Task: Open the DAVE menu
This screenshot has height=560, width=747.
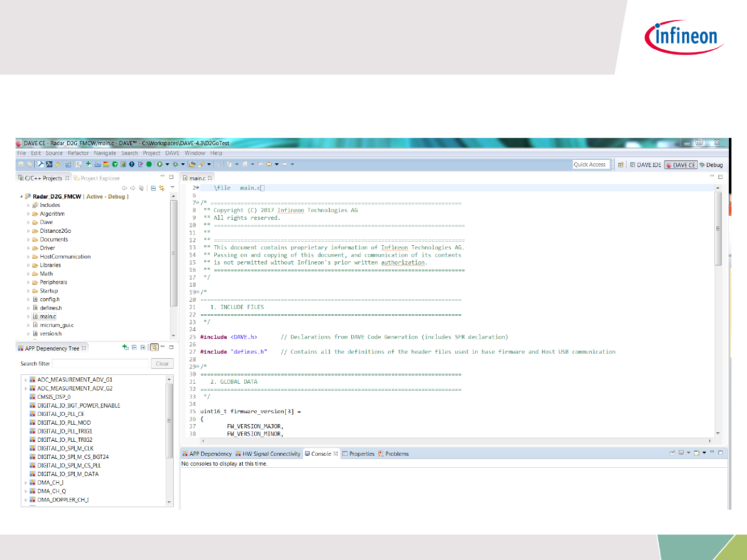Action: point(172,153)
